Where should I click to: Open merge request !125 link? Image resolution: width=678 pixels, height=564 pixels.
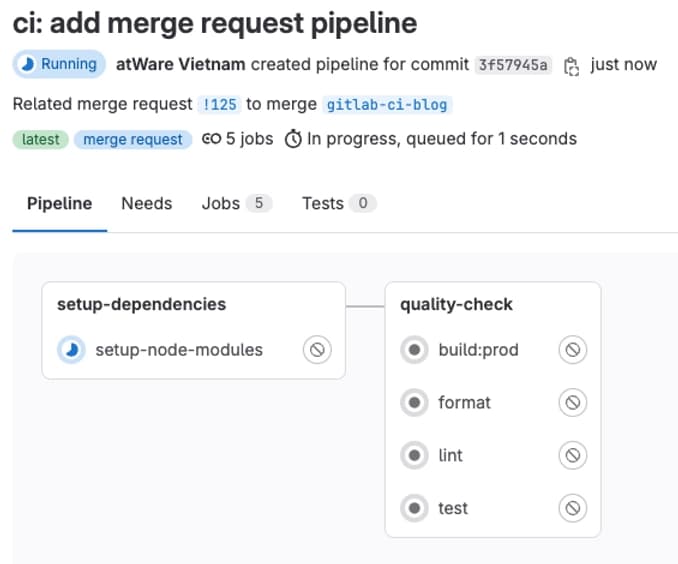(218, 105)
